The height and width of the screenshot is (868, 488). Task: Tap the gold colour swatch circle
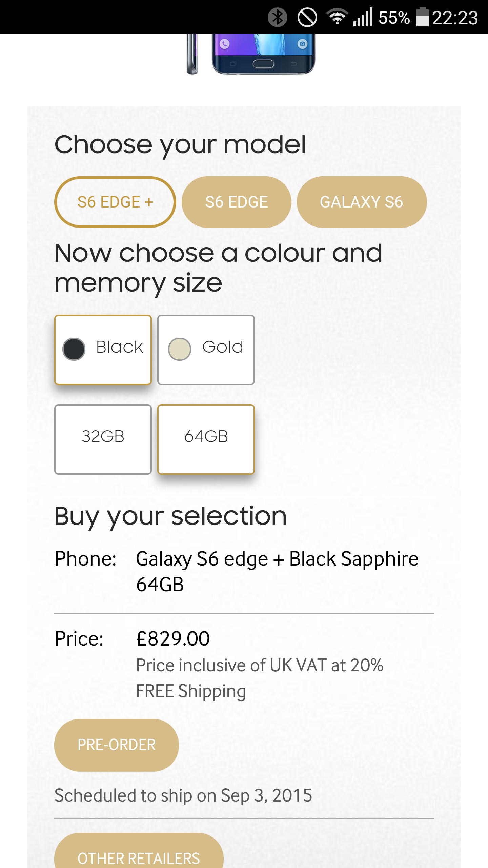pyautogui.click(x=180, y=349)
